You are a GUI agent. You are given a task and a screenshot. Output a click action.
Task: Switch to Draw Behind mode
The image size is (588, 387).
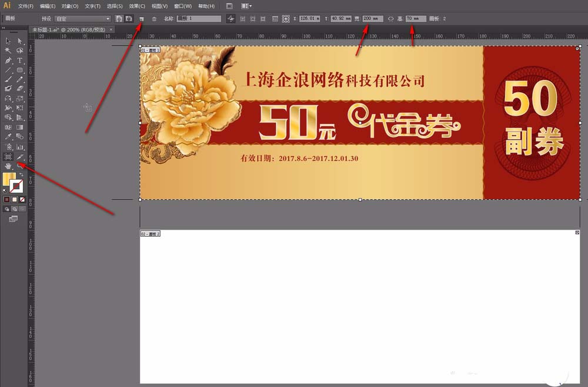(14, 208)
